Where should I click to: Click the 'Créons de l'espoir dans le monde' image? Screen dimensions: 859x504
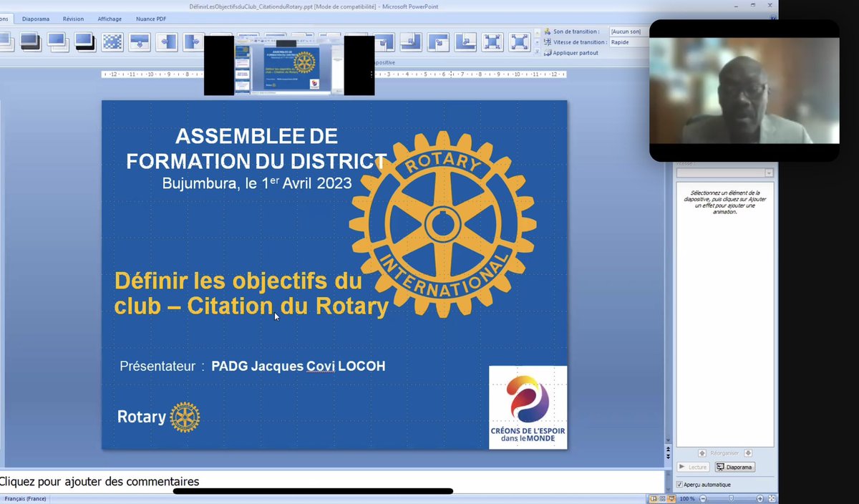(x=528, y=407)
